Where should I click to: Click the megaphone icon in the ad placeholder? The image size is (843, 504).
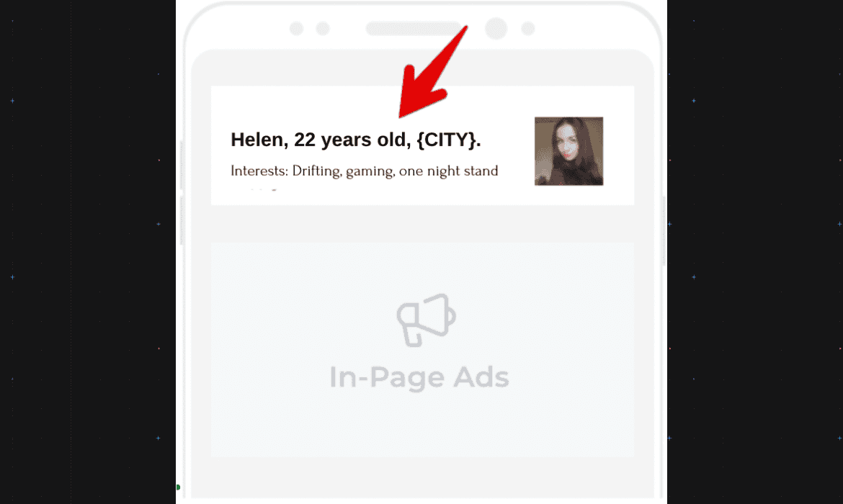(427, 320)
